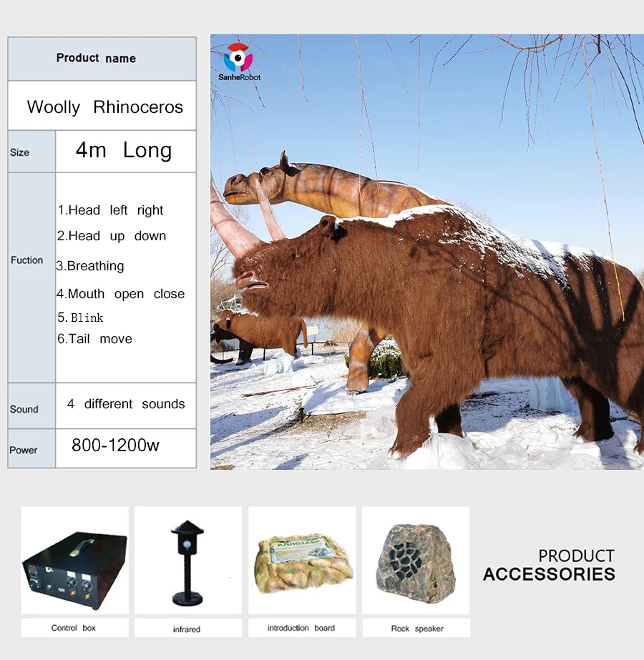Click the Rock speaker caption
This screenshot has height=660, width=644.
(x=416, y=629)
